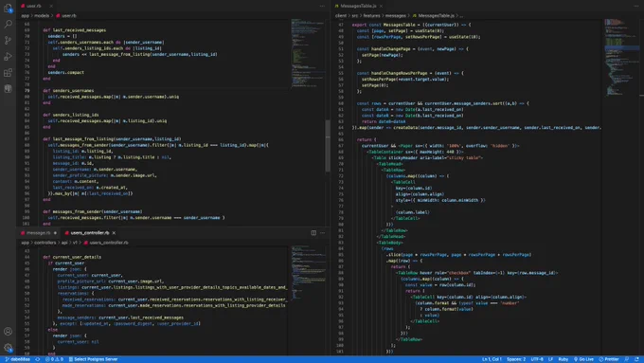Click 'def last_received_messages' line in user.rb
This screenshot has width=644, height=363.
tap(74, 30)
